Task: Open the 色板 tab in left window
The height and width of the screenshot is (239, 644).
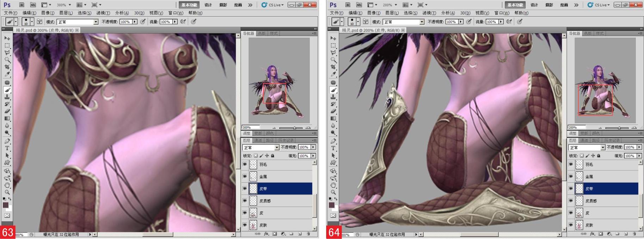Action: tap(262, 33)
